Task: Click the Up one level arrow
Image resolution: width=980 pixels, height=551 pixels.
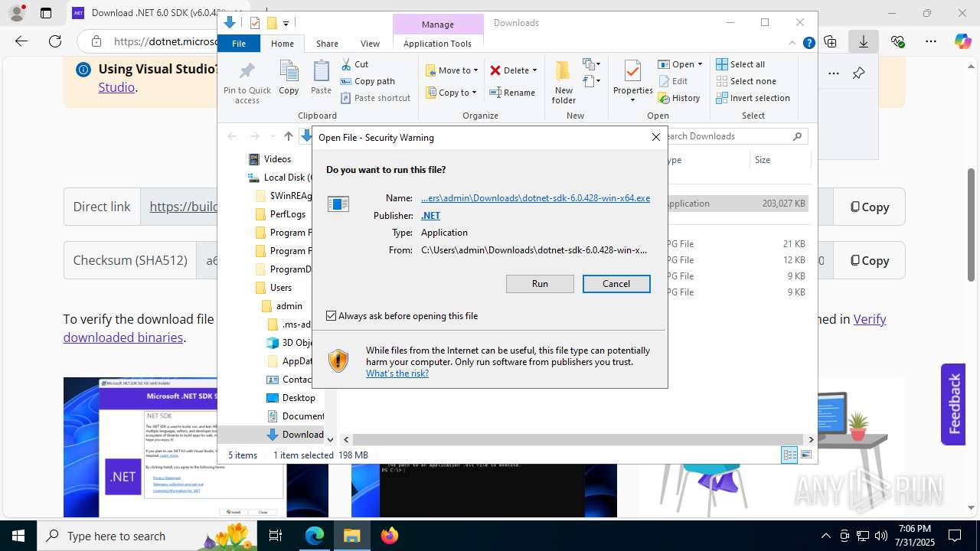Action: (x=288, y=136)
